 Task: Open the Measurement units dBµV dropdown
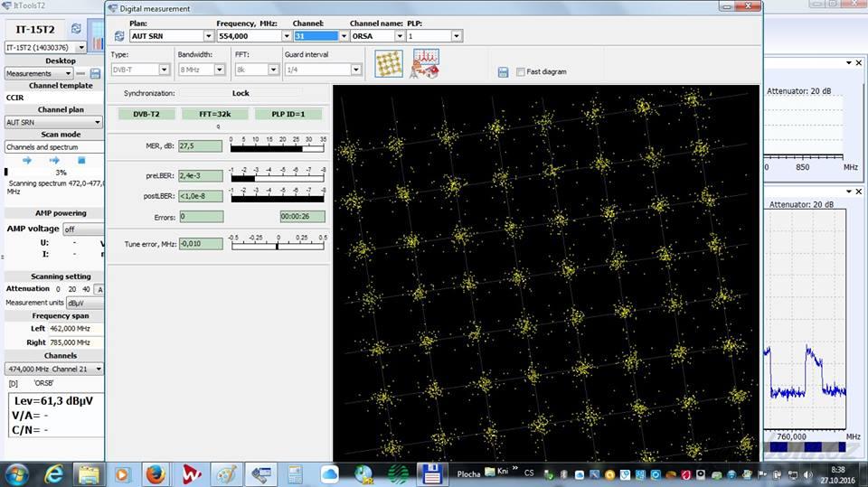(x=85, y=304)
